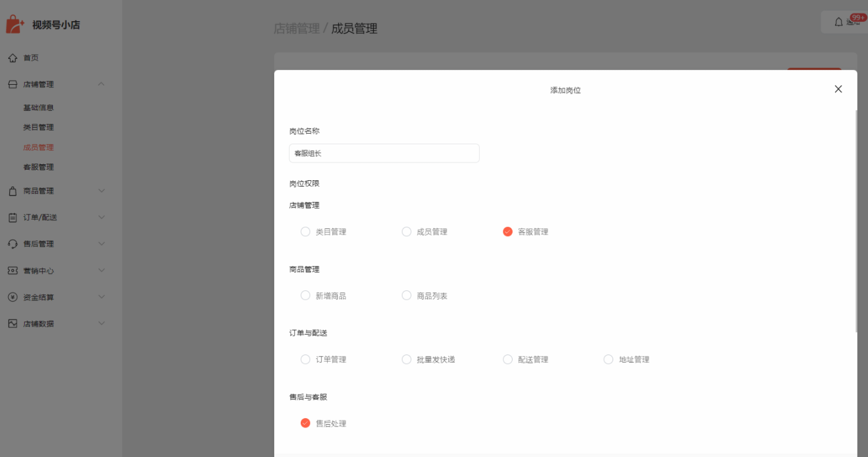Expand the 营销中心 sidebar chevron
Screen dimensions: 868x457
tap(101, 270)
